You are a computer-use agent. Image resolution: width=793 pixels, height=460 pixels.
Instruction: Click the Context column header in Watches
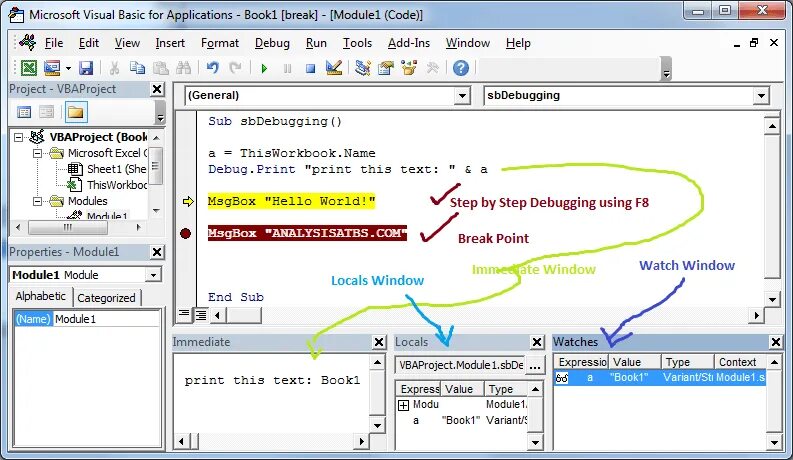coord(739,362)
